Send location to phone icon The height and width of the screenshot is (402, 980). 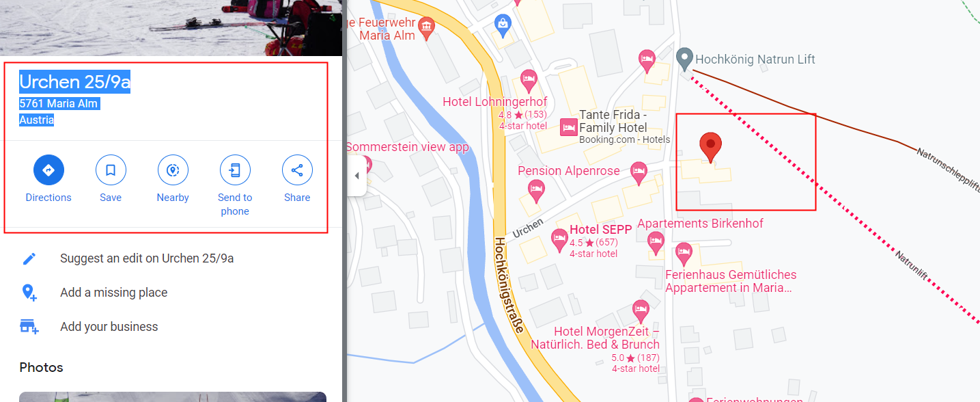(235, 170)
